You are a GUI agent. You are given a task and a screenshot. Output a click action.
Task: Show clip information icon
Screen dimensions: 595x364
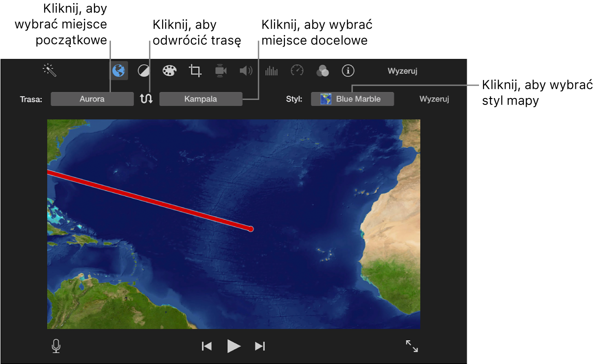pyautogui.click(x=348, y=71)
